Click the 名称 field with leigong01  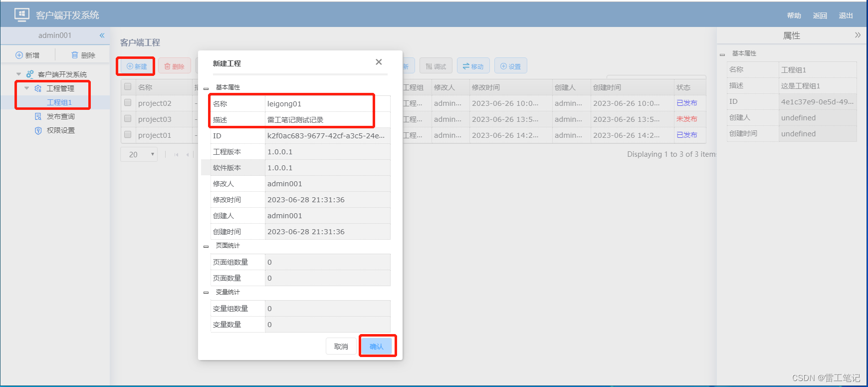(327, 104)
